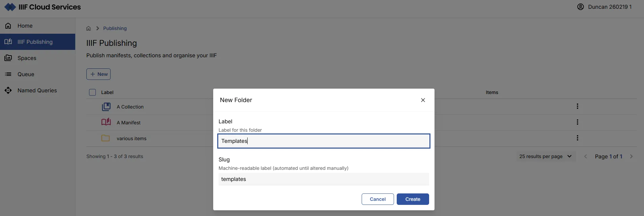
Task: Click the Label column header
Action: coord(107,92)
